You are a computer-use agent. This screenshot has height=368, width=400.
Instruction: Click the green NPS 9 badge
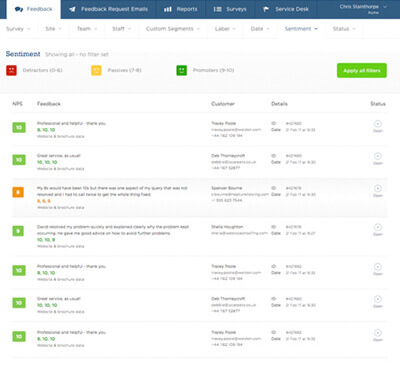click(x=18, y=231)
